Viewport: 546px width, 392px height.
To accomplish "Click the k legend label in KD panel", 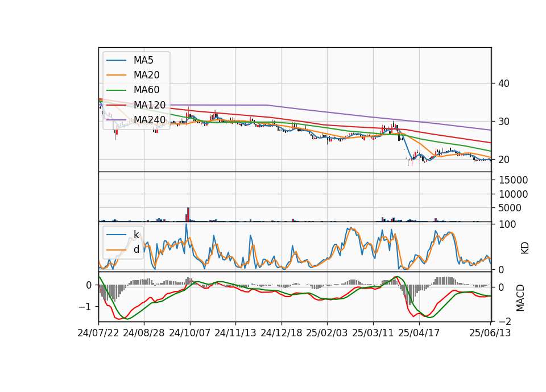I will point(136,235).
